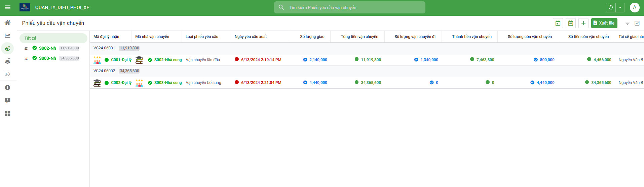
Task: Click the layers-minus sidebar icon
Action: click(x=7, y=61)
